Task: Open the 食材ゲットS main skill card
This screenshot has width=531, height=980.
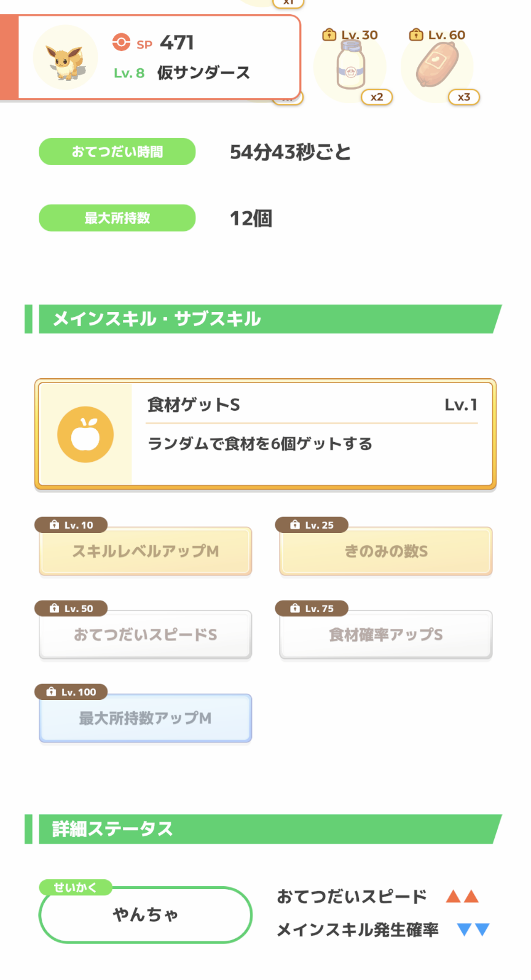Action: [x=265, y=435]
